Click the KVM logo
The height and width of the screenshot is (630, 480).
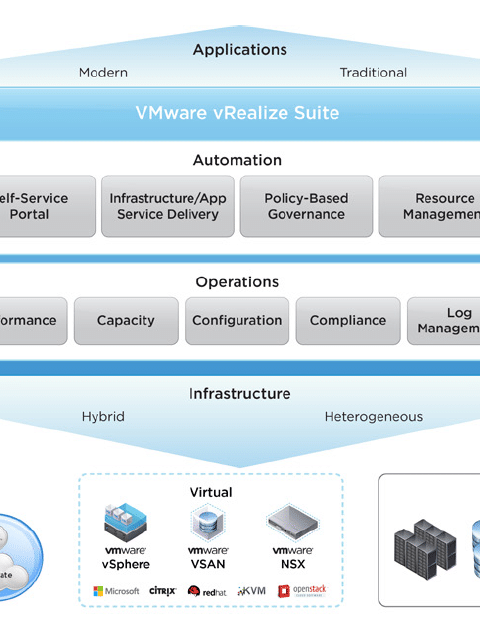251,591
